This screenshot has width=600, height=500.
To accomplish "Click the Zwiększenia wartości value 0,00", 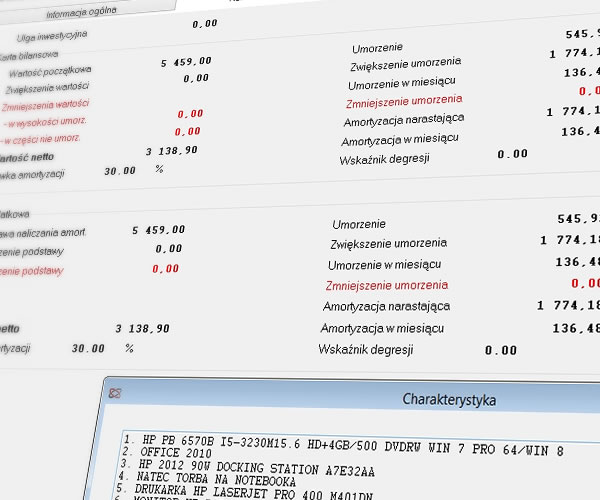I will [x=196, y=78].
